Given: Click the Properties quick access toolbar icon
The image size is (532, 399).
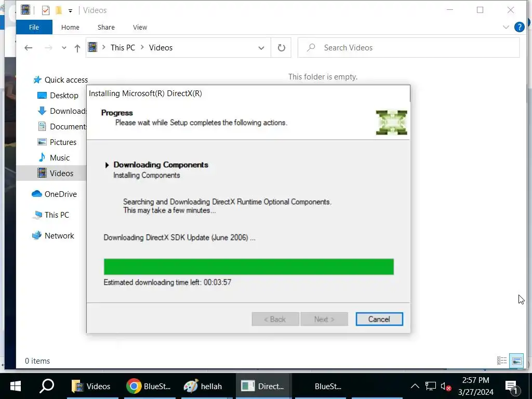Looking at the screenshot, I should pos(46,10).
